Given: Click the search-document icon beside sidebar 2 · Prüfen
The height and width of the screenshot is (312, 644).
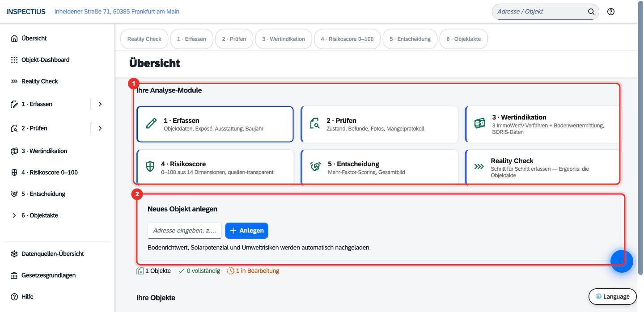Looking at the screenshot, I should click(x=14, y=128).
